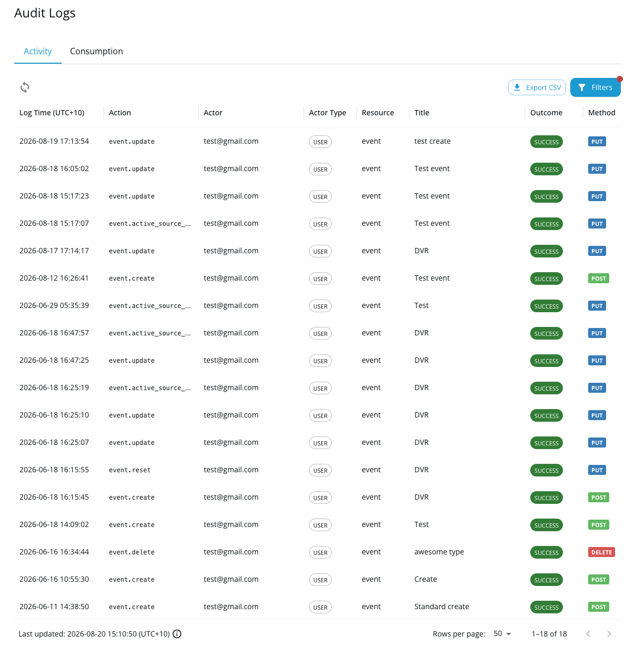The width and height of the screenshot is (644, 656).
Task: Click SUCCESS badge in 2026-06-16 10:55:30 row
Action: coord(546,580)
